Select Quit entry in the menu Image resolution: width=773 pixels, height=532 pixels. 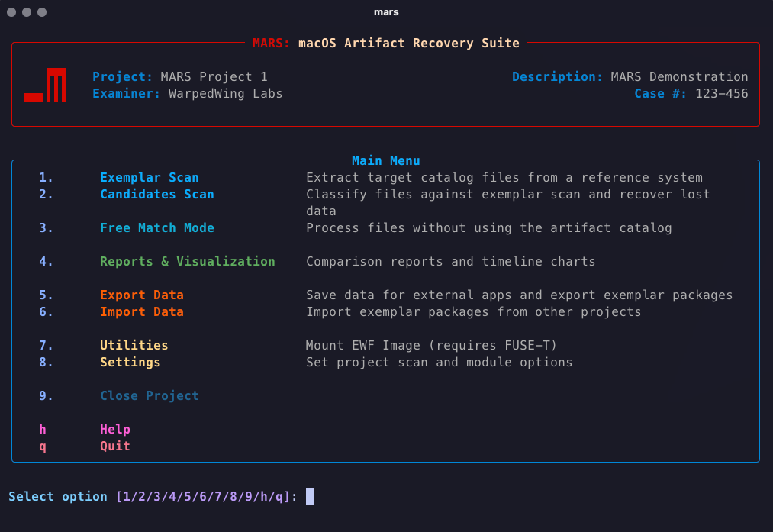pyautogui.click(x=115, y=446)
